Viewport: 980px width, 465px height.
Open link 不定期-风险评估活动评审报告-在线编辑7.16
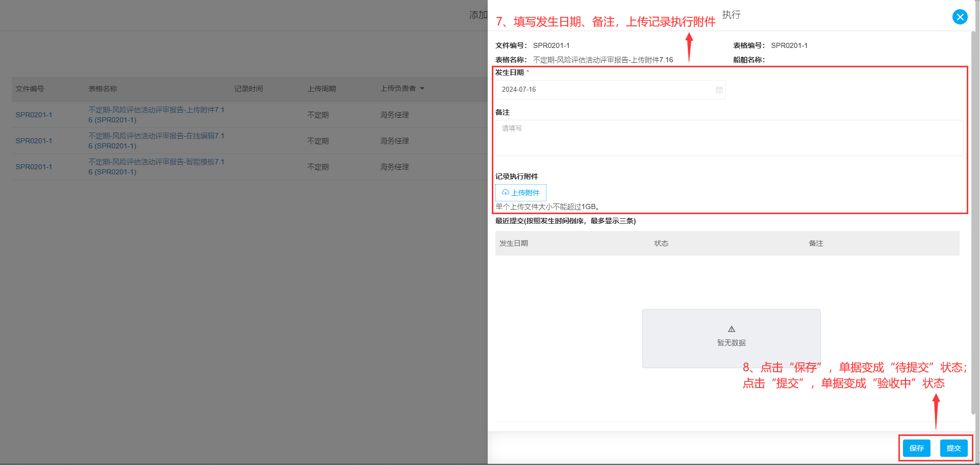tap(156, 141)
